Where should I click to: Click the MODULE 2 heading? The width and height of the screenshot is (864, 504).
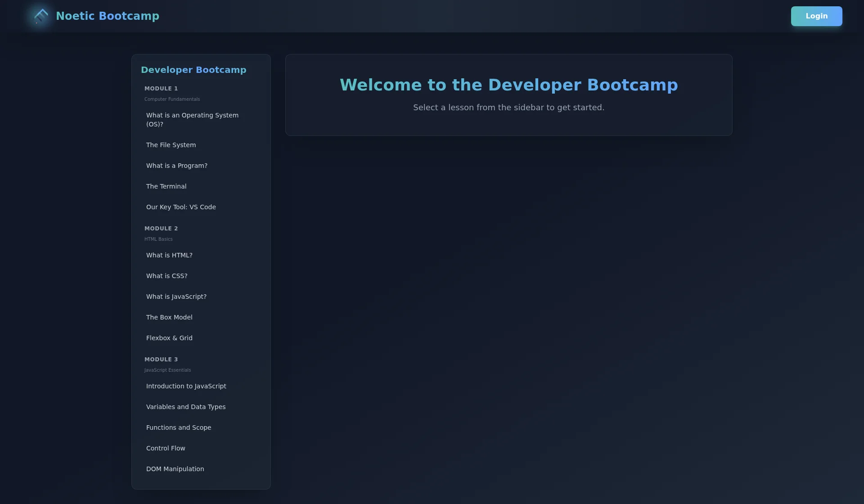coord(161,229)
